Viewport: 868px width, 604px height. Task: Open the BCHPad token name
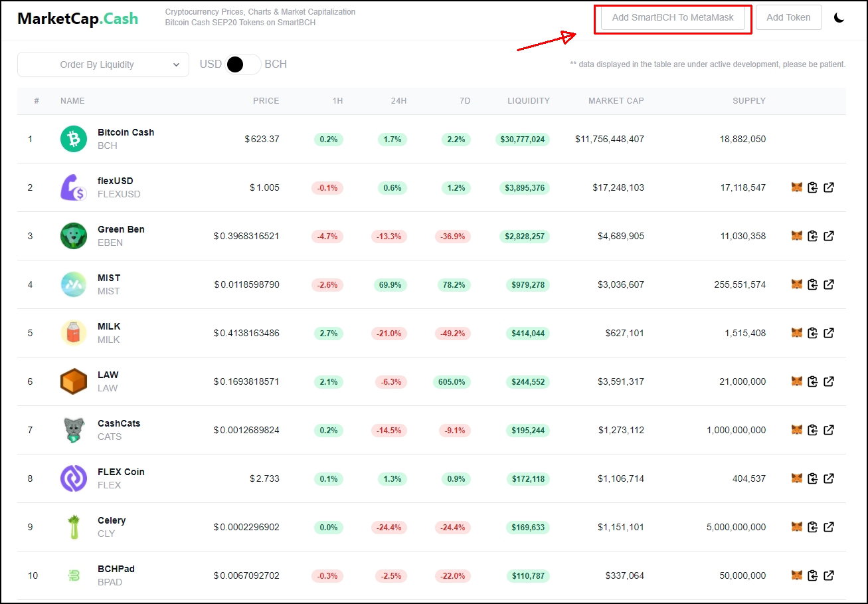point(116,569)
